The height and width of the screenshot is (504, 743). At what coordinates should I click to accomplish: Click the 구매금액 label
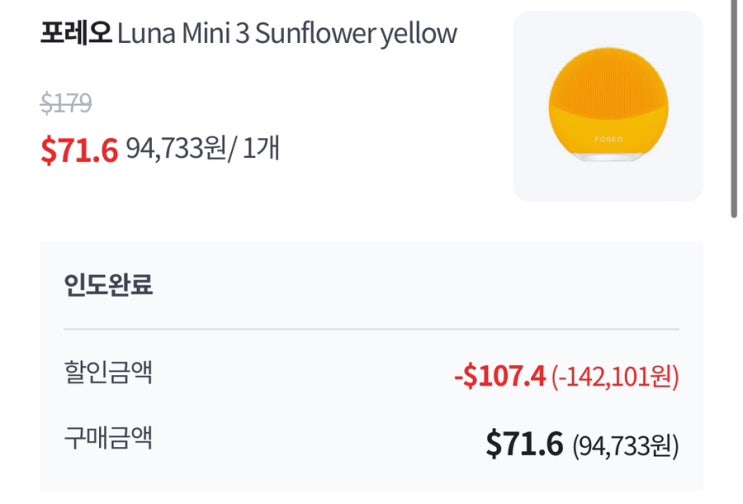(108, 439)
